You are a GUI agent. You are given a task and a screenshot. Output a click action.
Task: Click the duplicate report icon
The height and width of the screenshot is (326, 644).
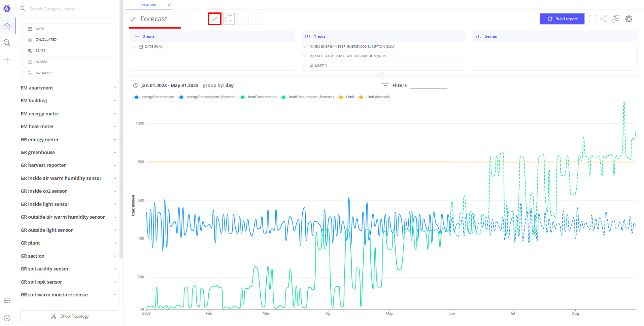tap(229, 19)
